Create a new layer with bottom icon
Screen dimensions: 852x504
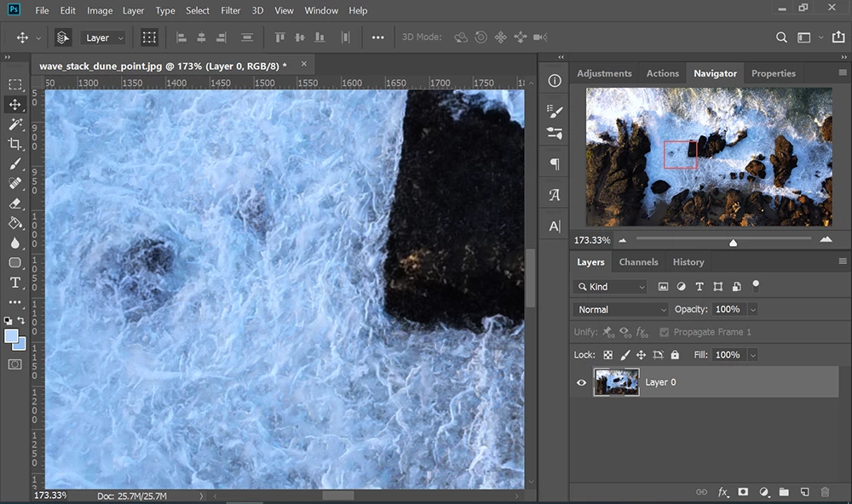(x=803, y=492)
